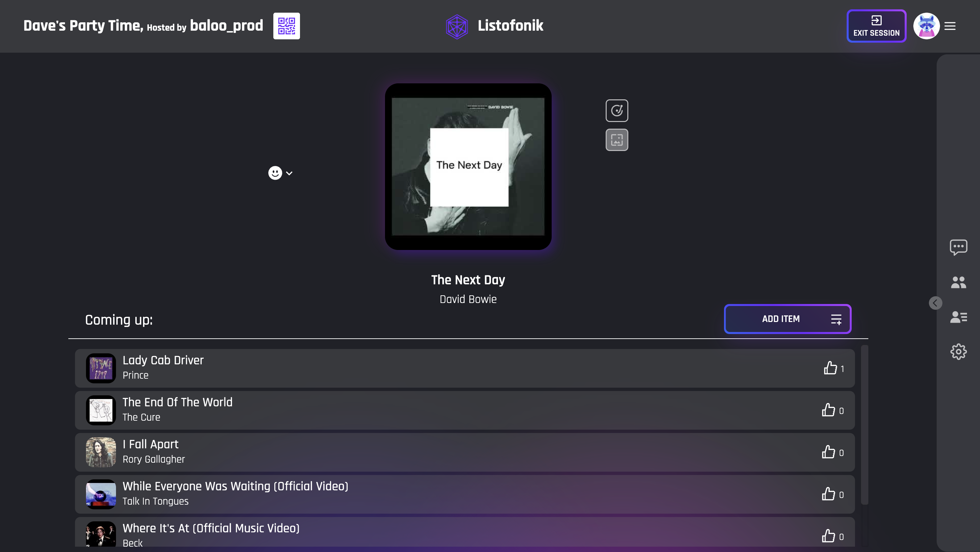The height and width of the screenshot is (552, 980).
Task: Click The Cure artist name
Action: [141, 417]
